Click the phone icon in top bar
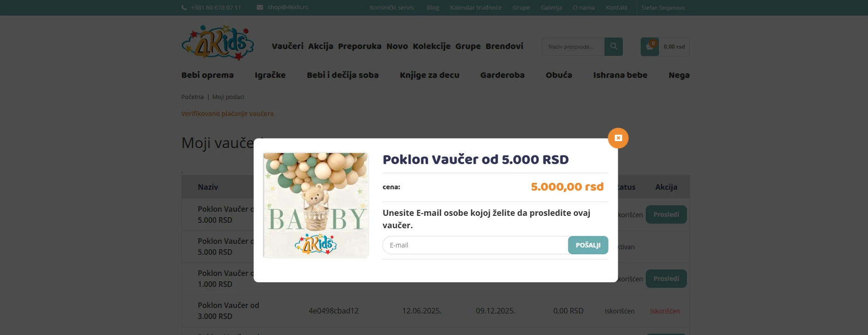The image size is (868, 335). [x=184, y=8]
